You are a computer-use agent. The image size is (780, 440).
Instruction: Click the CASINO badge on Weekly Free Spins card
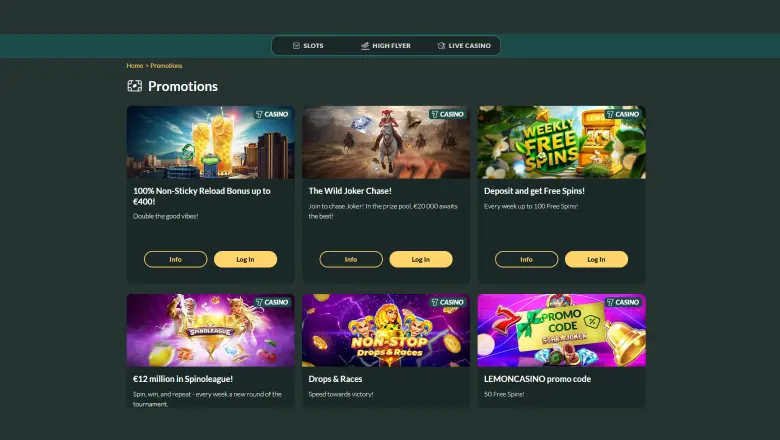point(623,114)
